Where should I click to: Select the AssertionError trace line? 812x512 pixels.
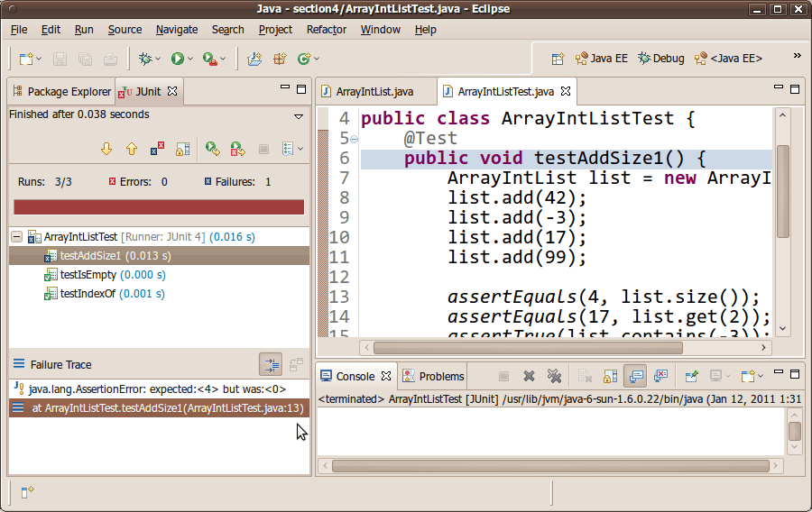point(159,389)
